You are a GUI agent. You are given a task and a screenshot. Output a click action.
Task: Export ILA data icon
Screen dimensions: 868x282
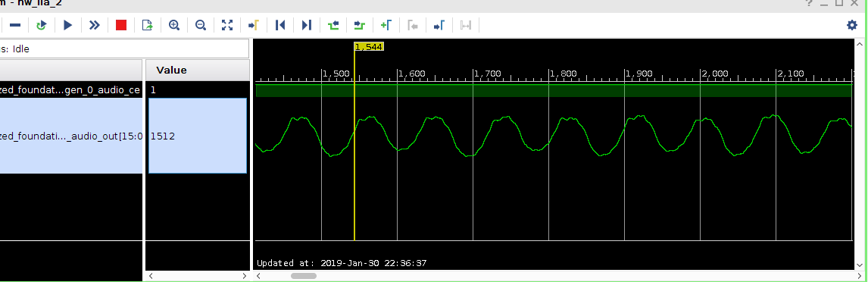click(x=147, y=25)
